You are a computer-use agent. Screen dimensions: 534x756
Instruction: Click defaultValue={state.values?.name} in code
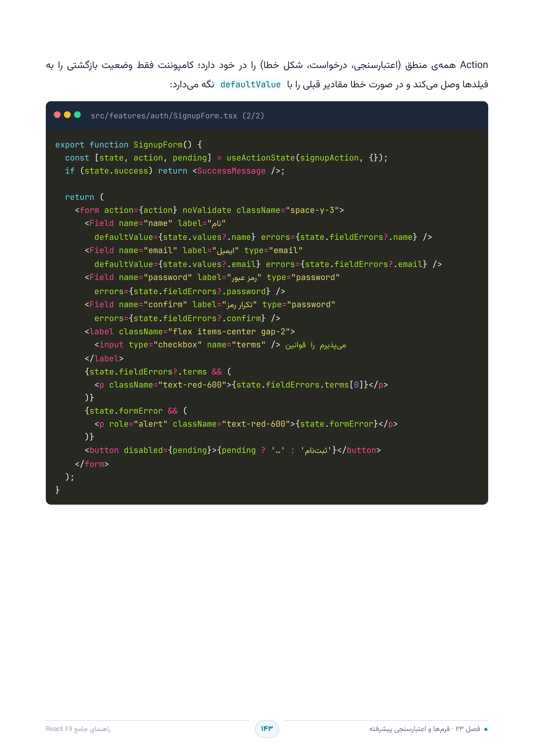click(x=175, y=237)
